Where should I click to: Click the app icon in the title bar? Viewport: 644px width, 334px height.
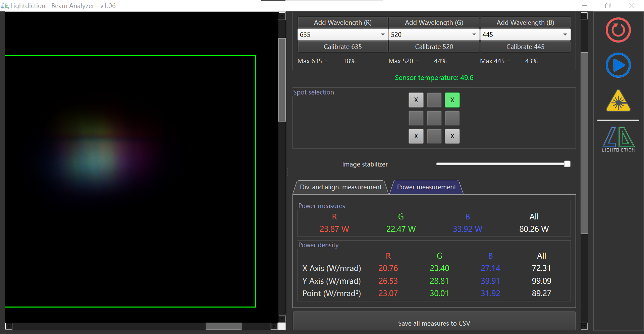(x=5, y=6)
